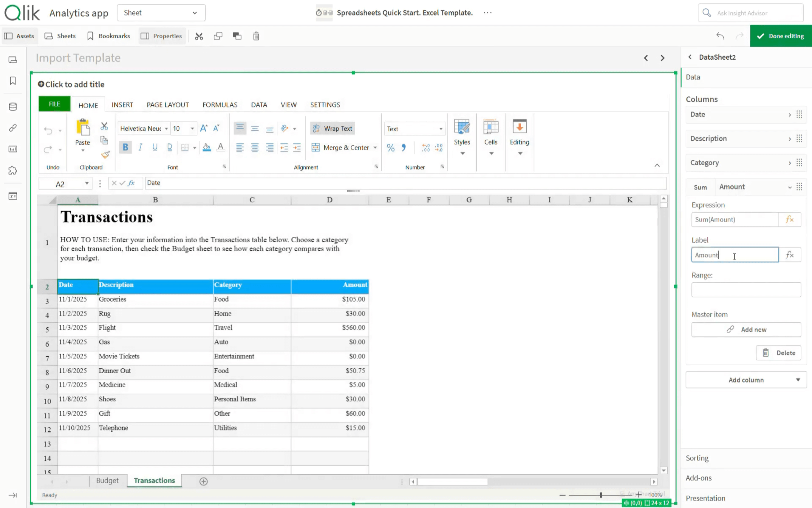
Task: Toggle Bold formatting button
Action: point(125,147)
